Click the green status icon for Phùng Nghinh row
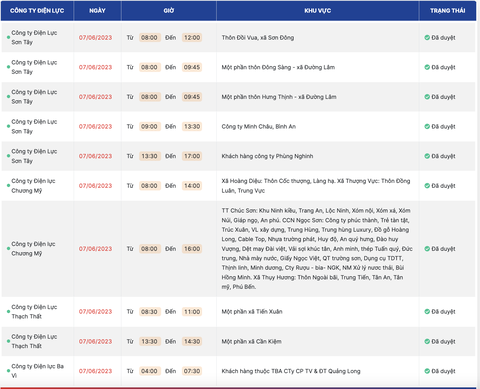The height and width of the screenshot is (389, 480). pyautogui.click(x=427, y=156)
